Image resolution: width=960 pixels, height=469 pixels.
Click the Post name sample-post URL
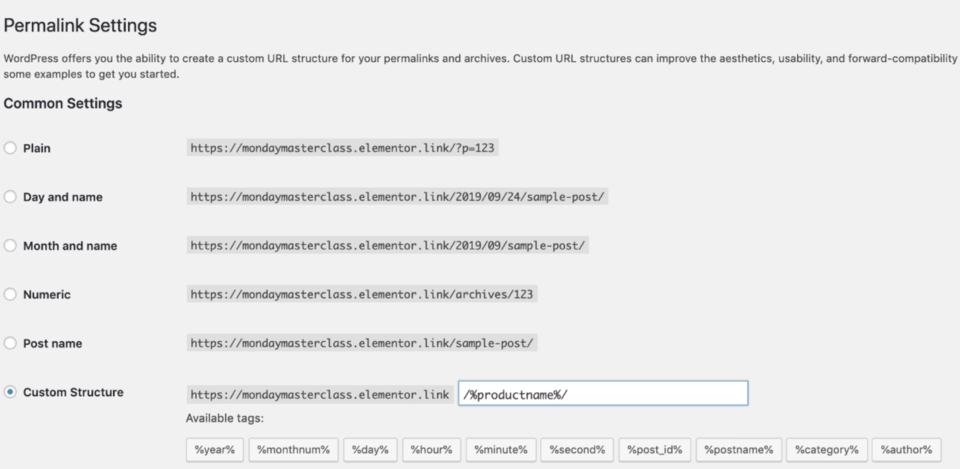[363, 343]
